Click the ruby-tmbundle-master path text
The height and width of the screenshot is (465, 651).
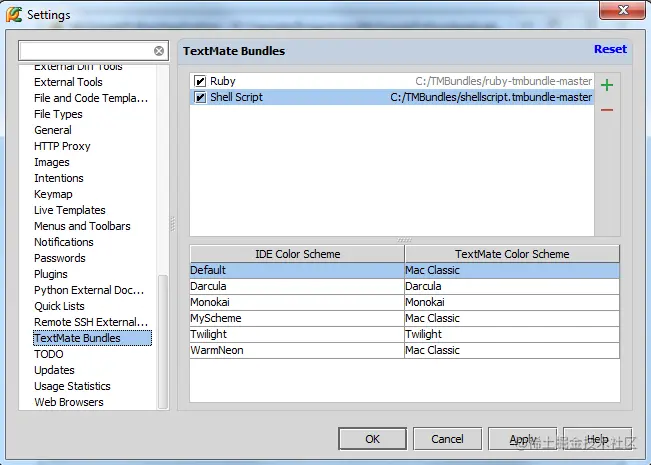[x=504, y=81]
